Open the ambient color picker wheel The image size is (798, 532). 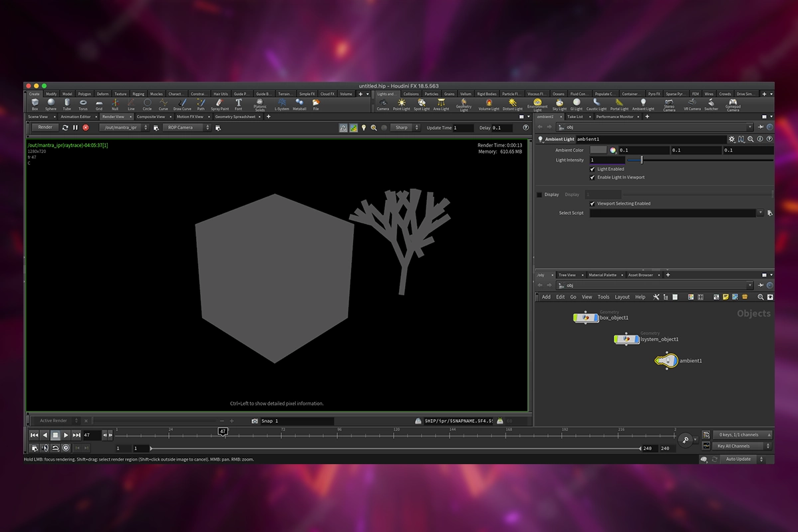tap(614, 150)
